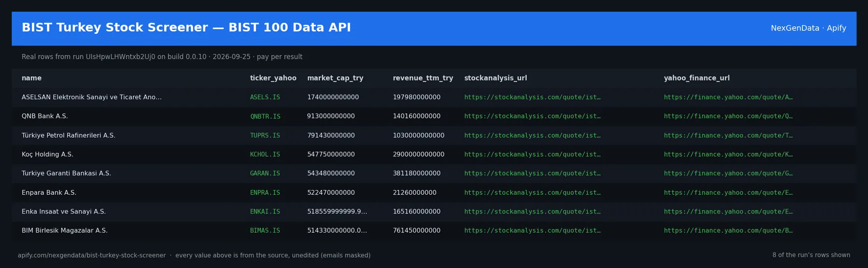Select market cap value 913000000000
Viewport: 868px width, 268px height.
pyautogui.click(x=331, y=116)
